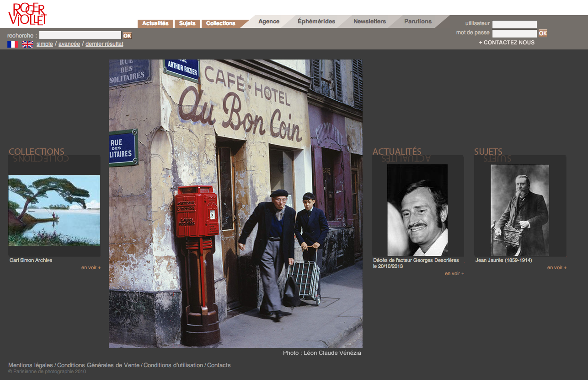Expand Sujets with its 'en voir +' link

click(556, 267)
